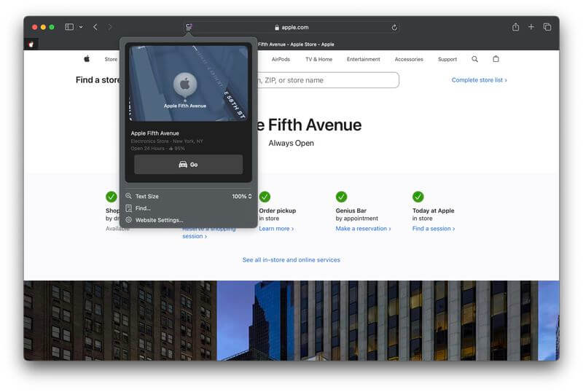Click the store search input field
Viewport: 583px width, 392px height.
[324, 80]
